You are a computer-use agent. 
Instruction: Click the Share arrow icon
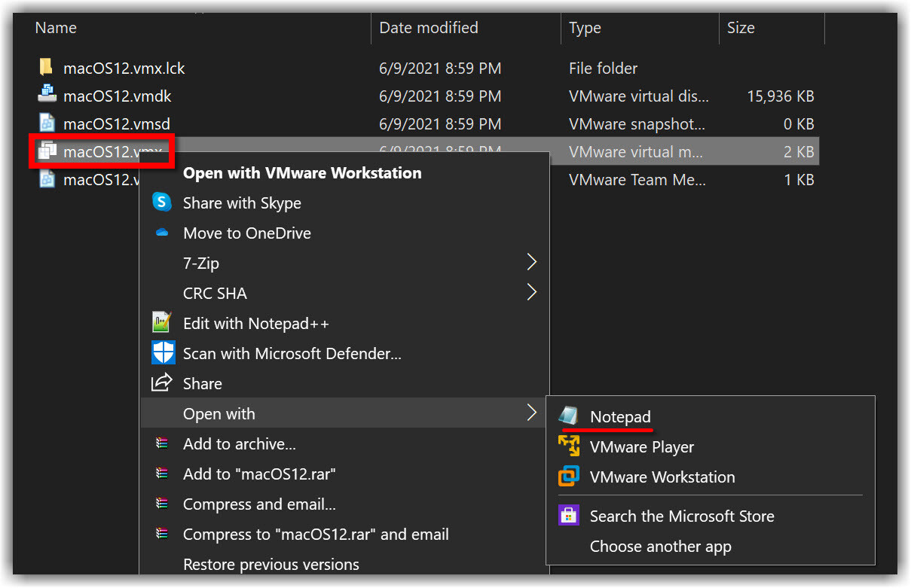(162, 383)
